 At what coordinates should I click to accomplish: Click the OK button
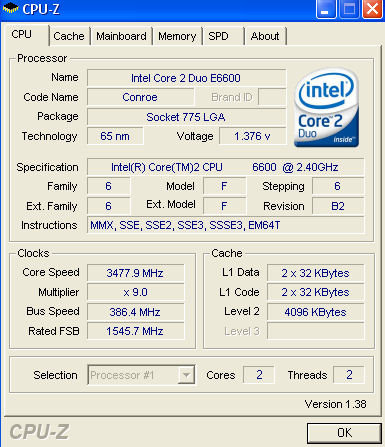click(x=344, y=433)
